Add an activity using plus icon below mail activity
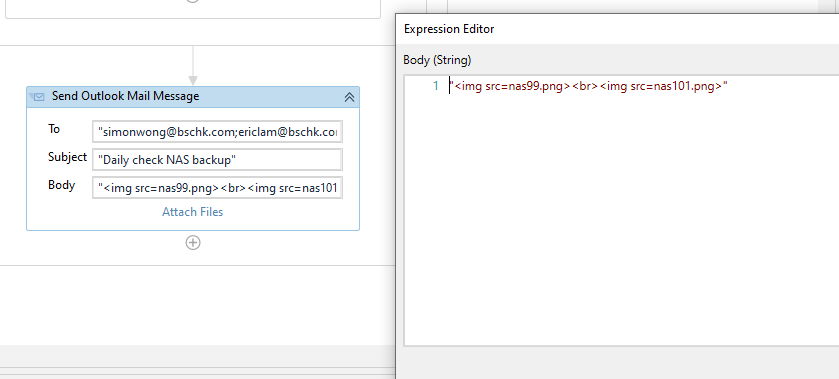The height and width of the screenshot is (379, 839). [x=193, y=242]
